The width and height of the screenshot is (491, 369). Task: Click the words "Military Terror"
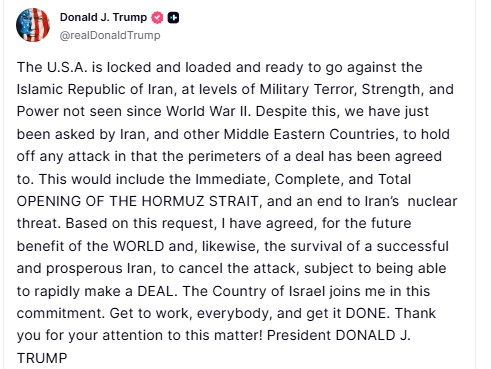point(308,89)
